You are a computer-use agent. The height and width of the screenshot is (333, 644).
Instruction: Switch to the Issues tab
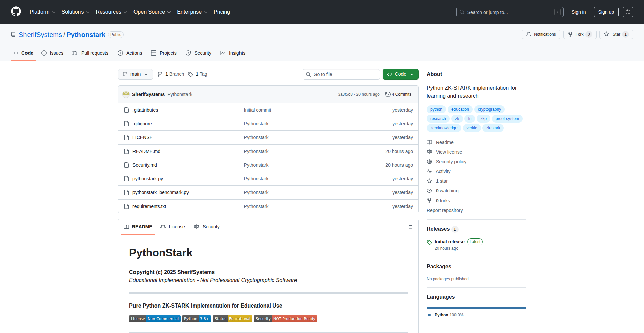click(x=52, y=53)
